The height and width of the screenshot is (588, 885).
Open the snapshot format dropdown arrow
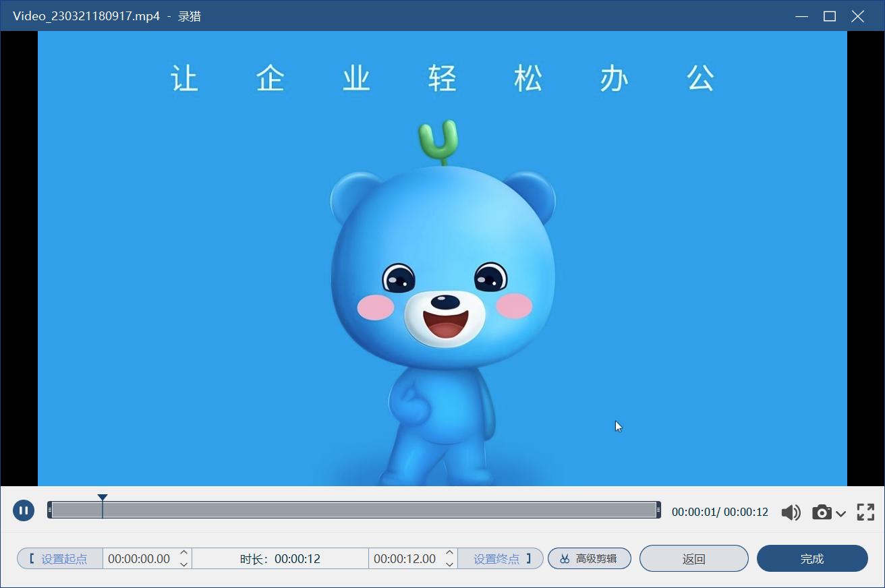coord(840,514)
